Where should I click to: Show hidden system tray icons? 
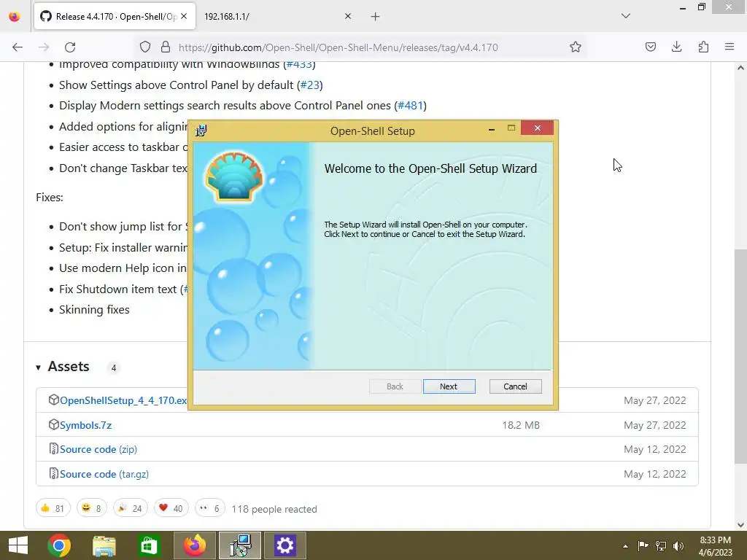tap(625, 546)
